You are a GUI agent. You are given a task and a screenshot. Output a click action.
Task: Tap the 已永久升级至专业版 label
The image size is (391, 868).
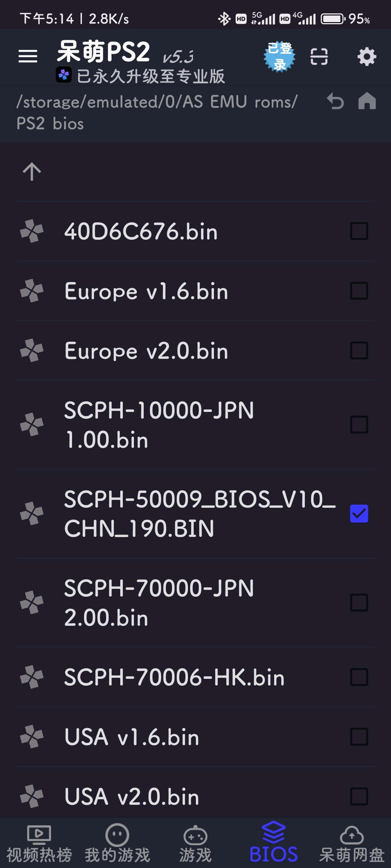click(151, 76)
